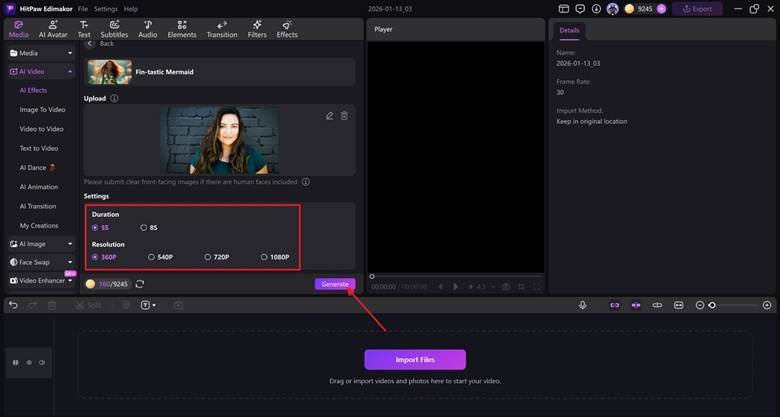This screenshot has height=417, width=780.
Task: Choose 1080P resolution
Action: (x=275, y=257)
